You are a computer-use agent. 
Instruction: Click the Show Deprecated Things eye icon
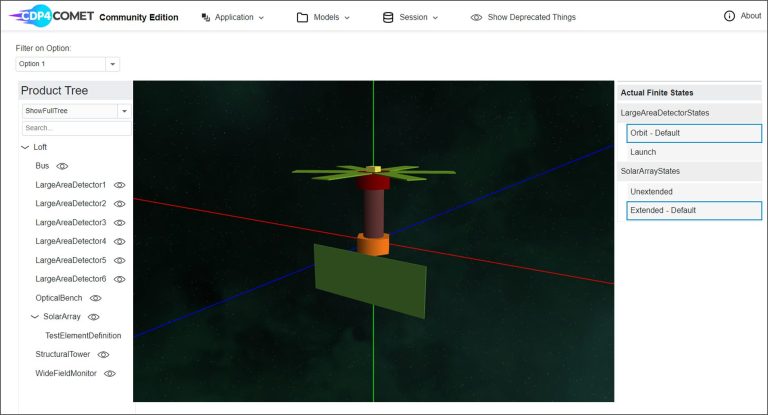click(476, 17)
